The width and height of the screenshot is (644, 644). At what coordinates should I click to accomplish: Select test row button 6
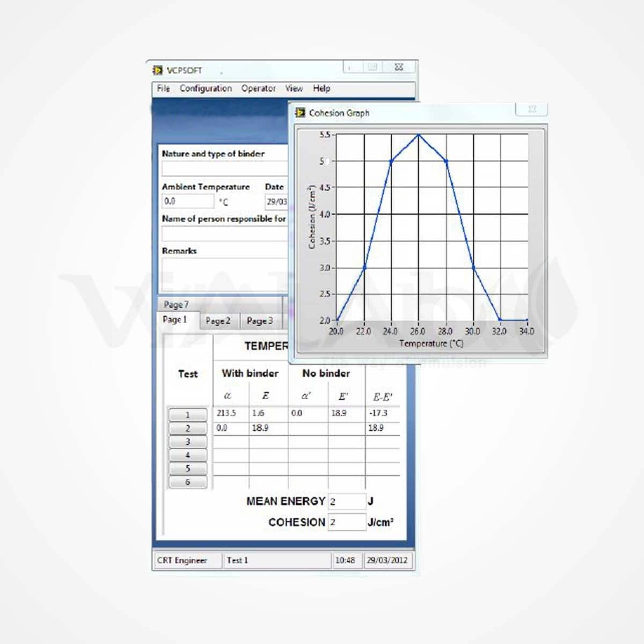point(188,482)
